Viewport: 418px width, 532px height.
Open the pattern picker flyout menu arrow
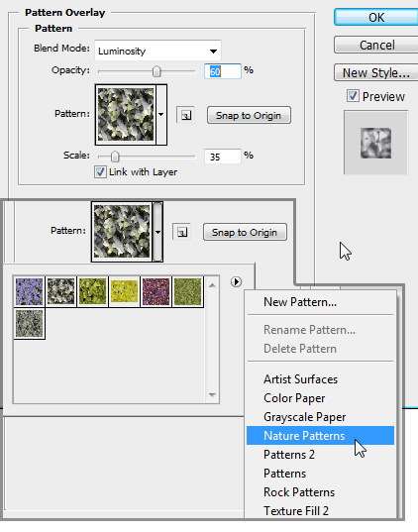236,281
